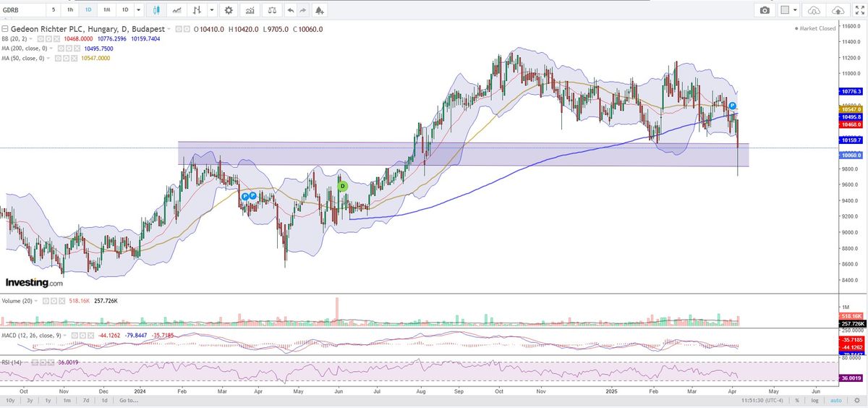
Task: Click the 10060.0 current price label
Action: coord(851,155)
